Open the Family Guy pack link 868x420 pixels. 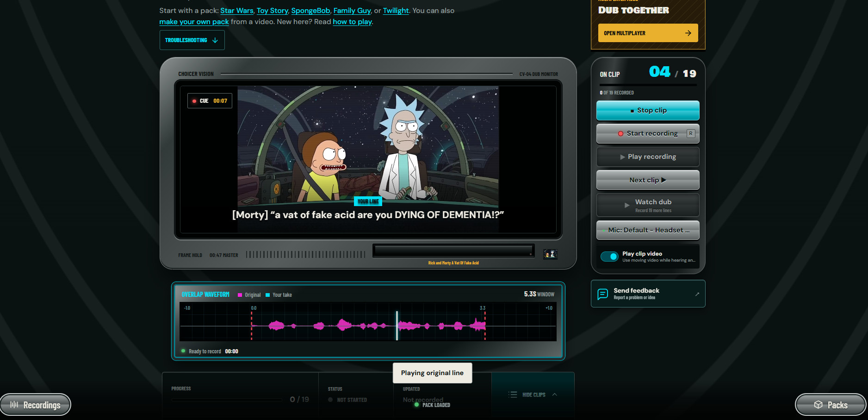352,11
